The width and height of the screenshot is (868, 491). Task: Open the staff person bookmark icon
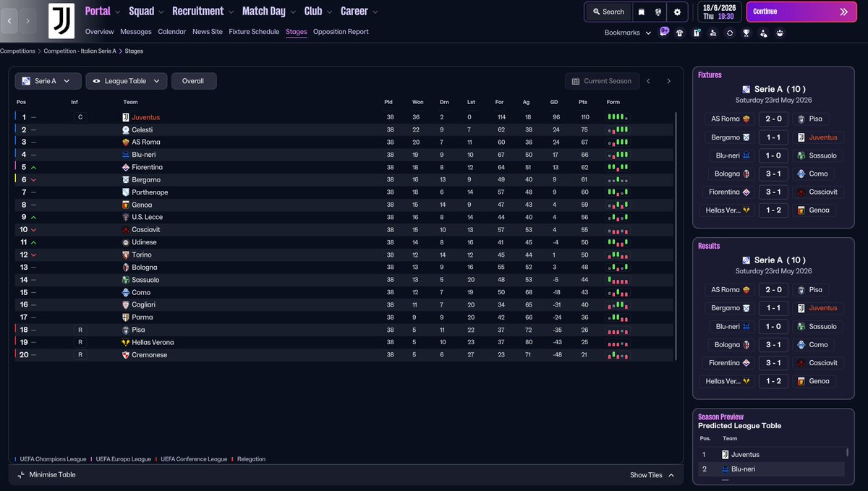[764, 33]
